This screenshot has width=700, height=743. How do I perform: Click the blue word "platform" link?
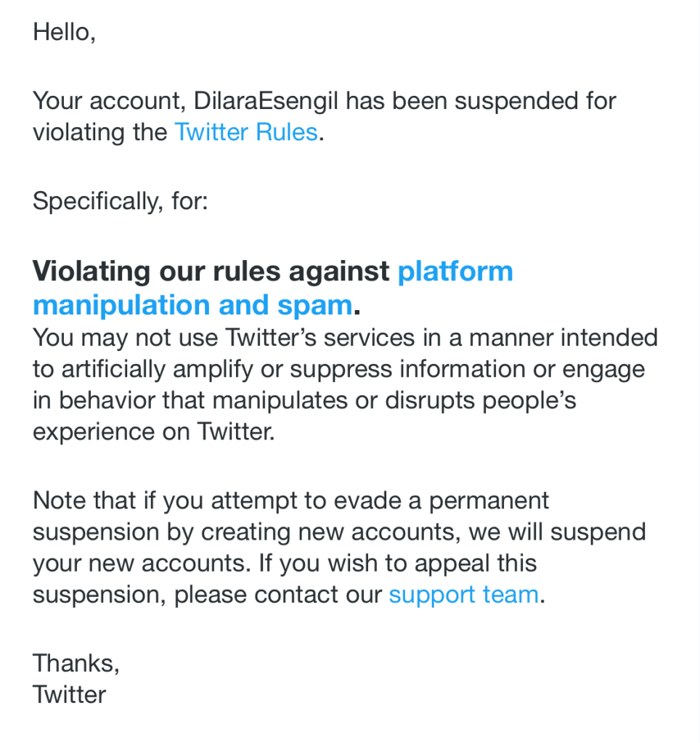pyautogui.click(x=455, y=271)
